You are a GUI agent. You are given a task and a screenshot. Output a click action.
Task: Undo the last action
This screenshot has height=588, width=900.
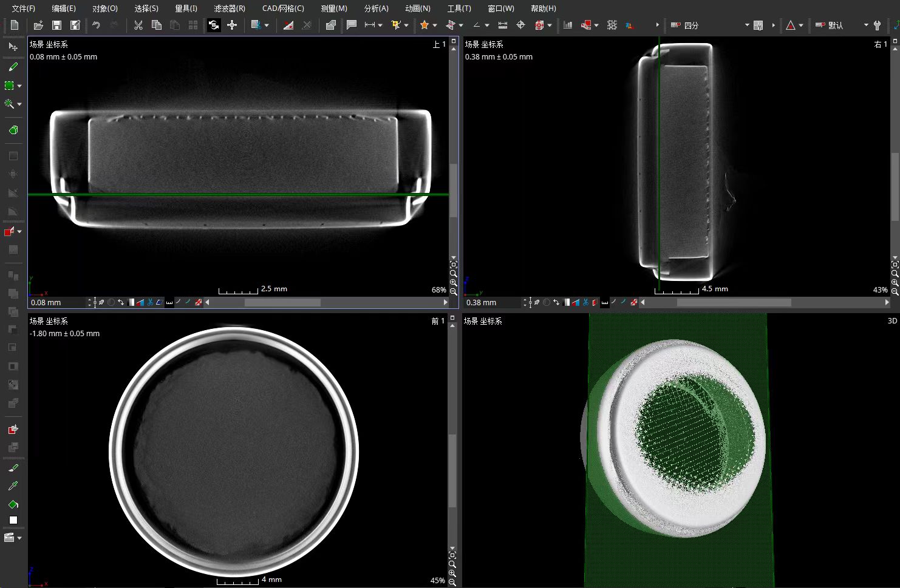coord(96,25)
